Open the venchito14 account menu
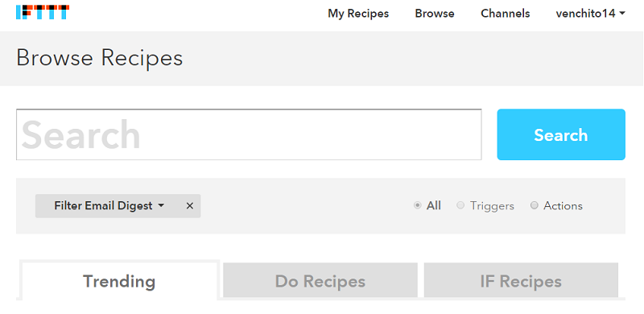 coord(590,14)
